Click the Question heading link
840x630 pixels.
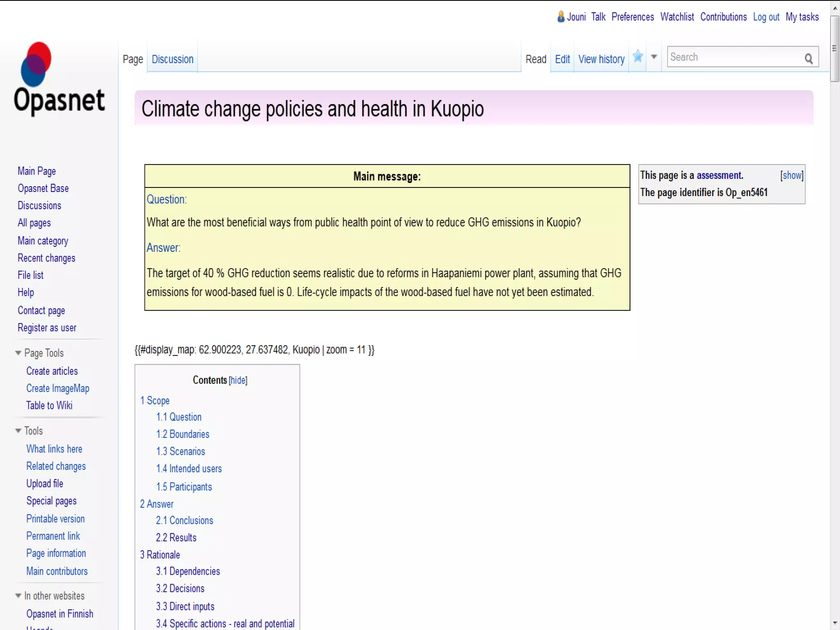click(167, 199)
